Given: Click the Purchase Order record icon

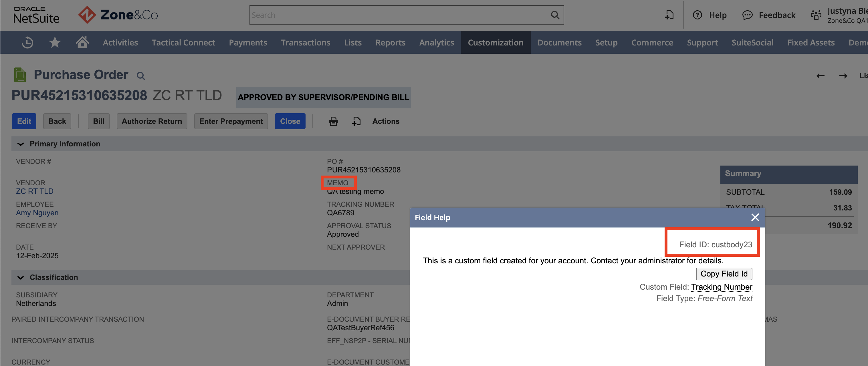Looking at the screenshot, I should click(20, 75).
